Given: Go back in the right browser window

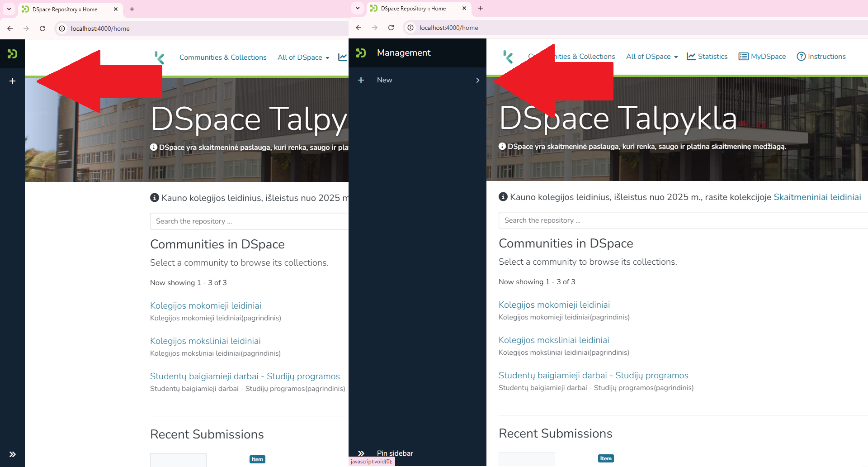Looking at the screenshot, I should click(359, 28).
